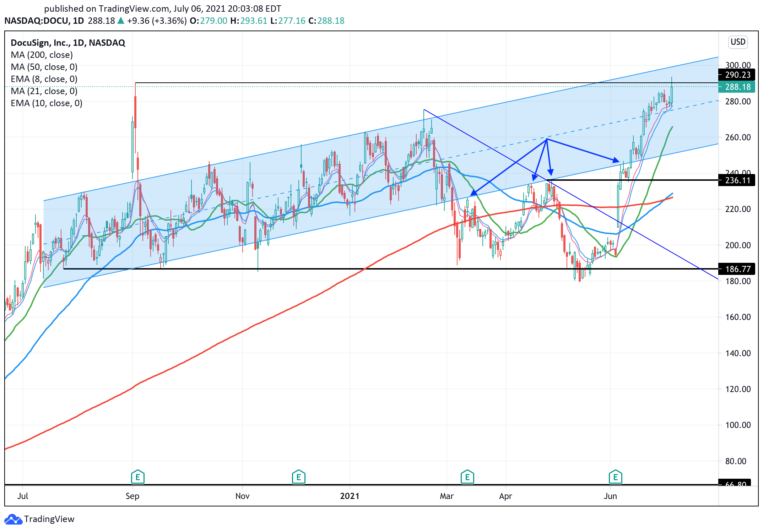Image resolution: width=763 pixels, height=532 pixels.
Task: Click the earnings marker between Nov and 2021
Action: point(298,477)
